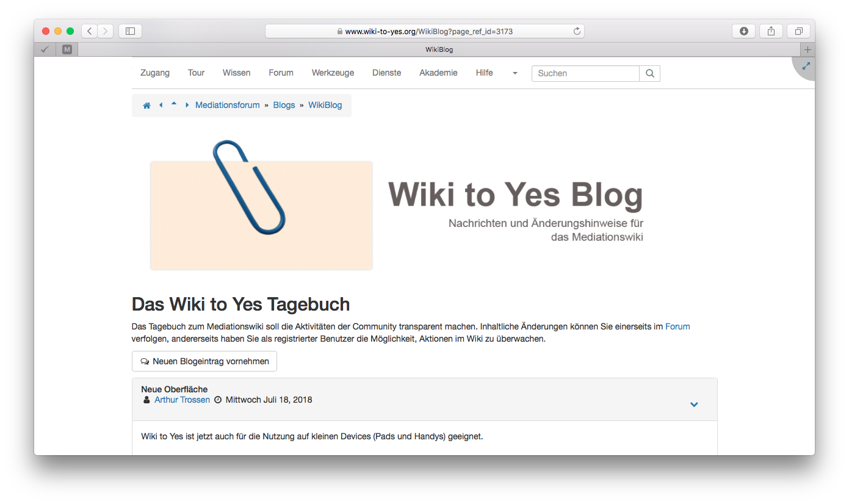This screenshot has width=849, height=504.
Task: Click the right arrow breadcrumb navigation icon
Action: 187,105
